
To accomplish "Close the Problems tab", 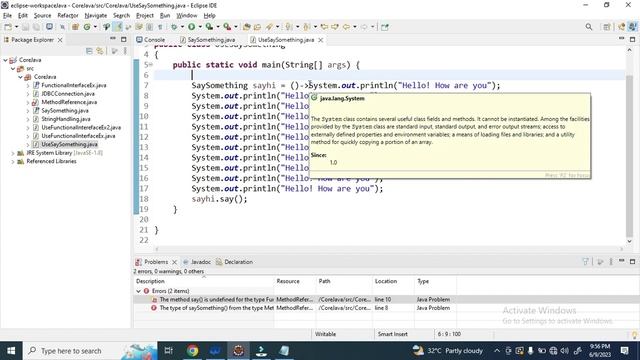I will (174, 262).
